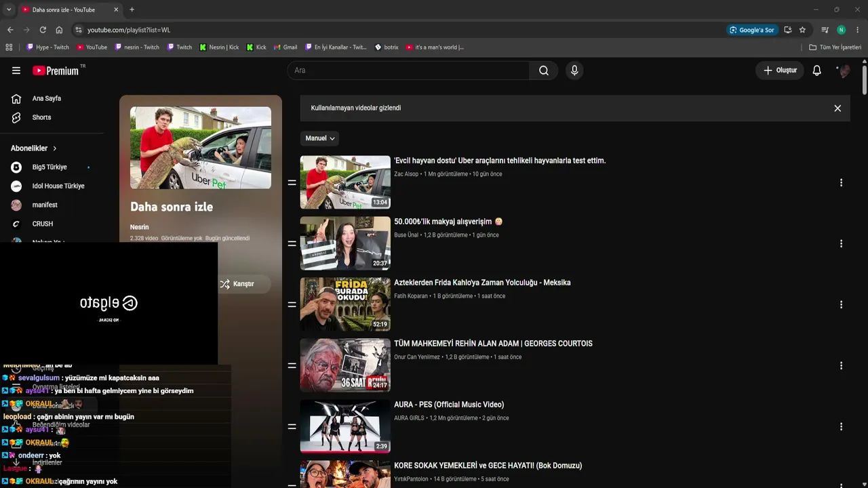Open options menu for AURA - PES video

841,427
